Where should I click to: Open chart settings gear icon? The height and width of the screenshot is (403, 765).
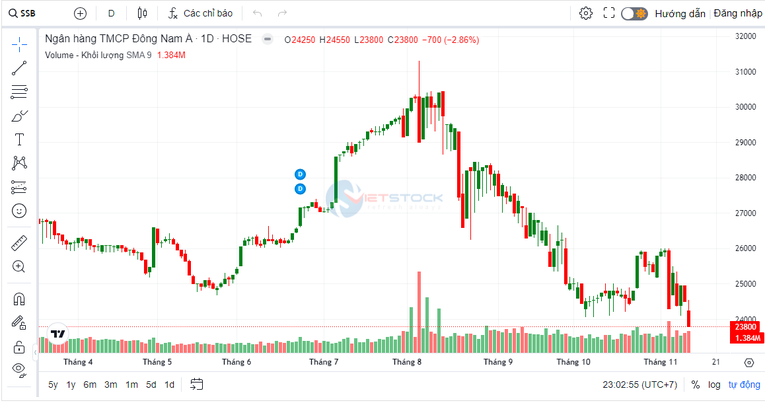pos(586,14)
